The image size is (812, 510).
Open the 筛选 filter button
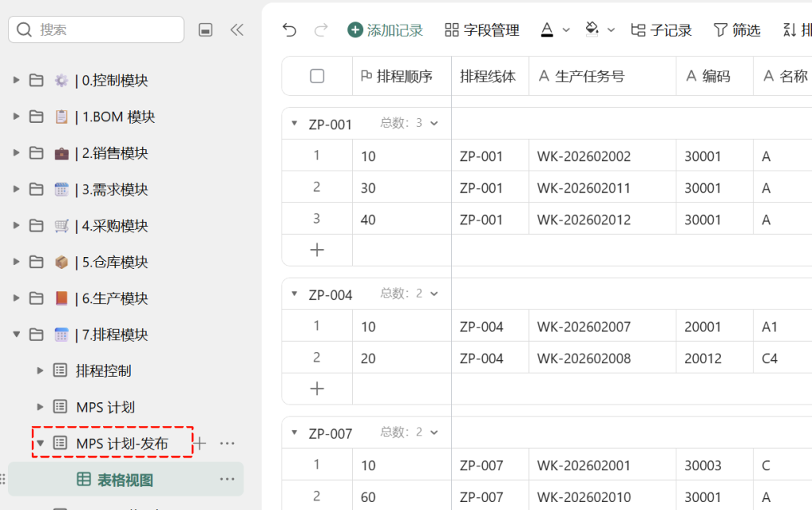coord(737,30)
